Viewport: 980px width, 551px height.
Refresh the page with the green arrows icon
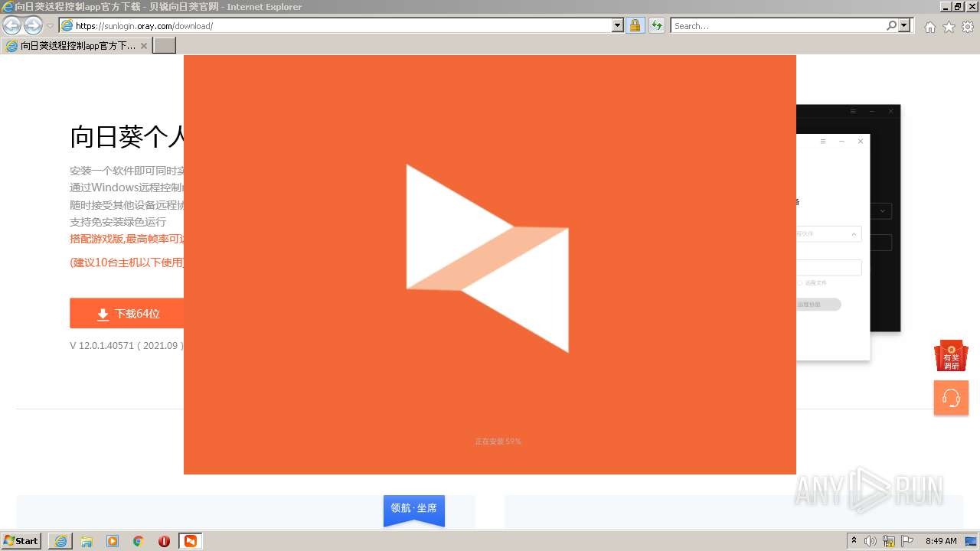coord(656,25)
